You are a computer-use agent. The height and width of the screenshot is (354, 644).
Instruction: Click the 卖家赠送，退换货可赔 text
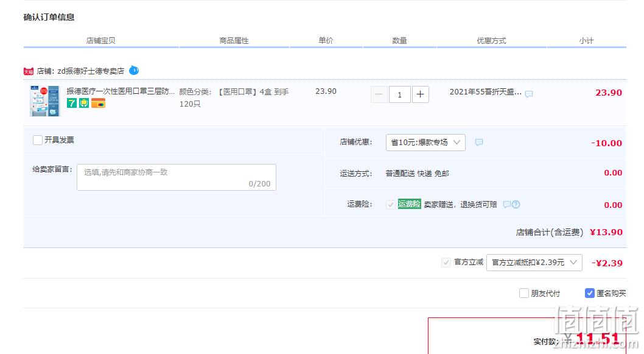tap(460, 204)
